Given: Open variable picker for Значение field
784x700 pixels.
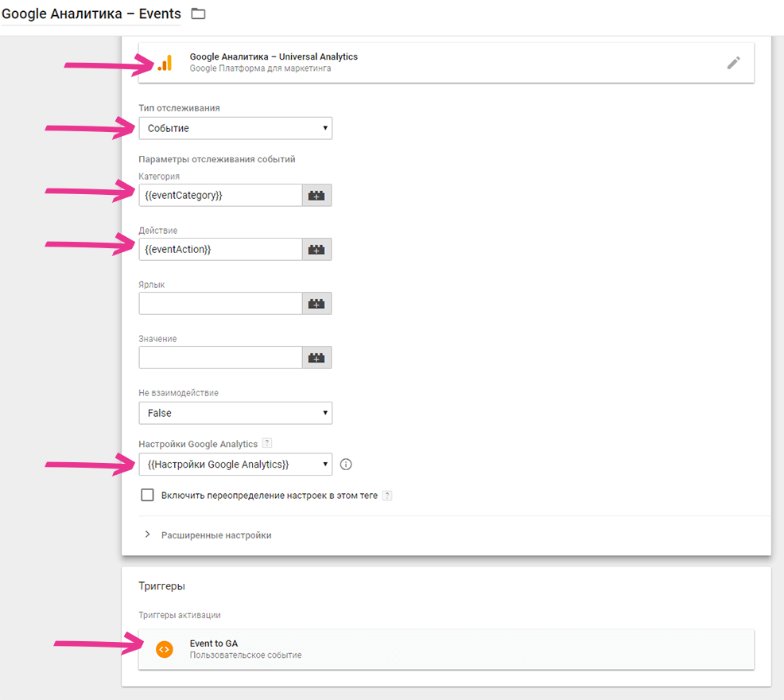Looking at the screenshot, I should [x=316, y=357].
